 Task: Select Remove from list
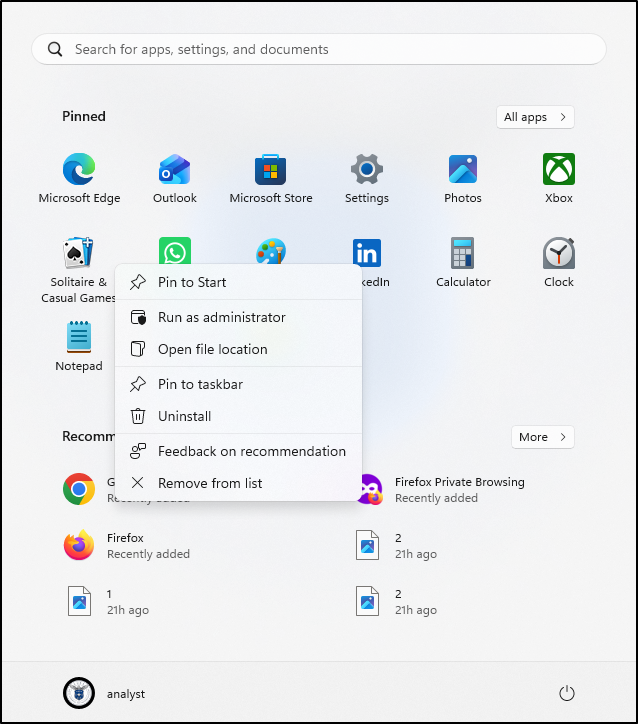(238, 483)
